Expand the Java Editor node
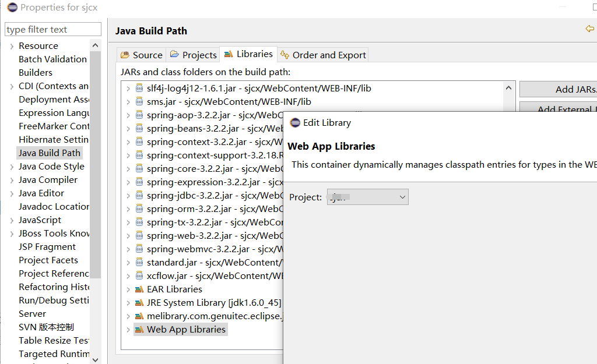Viewport: 597px width, 364px height. tap(12, 193)
